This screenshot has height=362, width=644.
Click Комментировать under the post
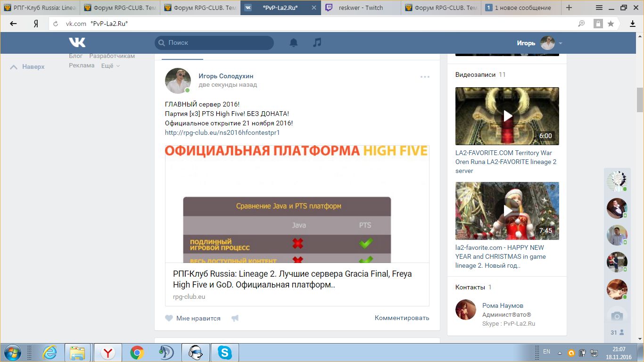coord(402,318)
